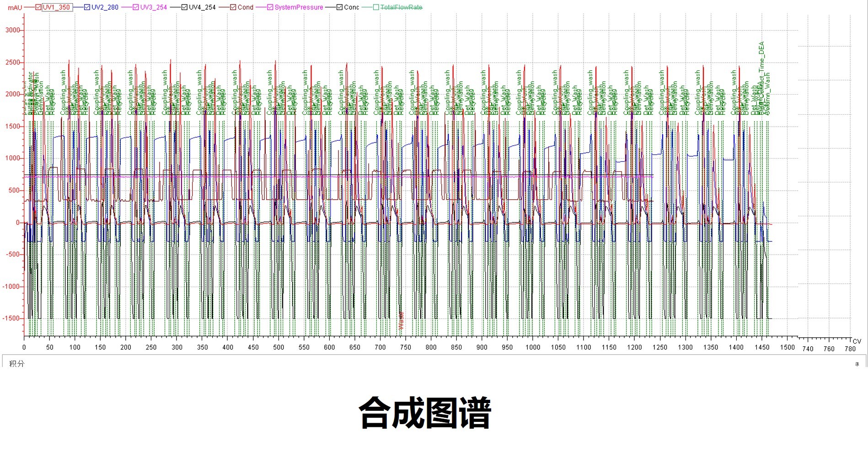Click the 3000 y-axis tick value

tap(13, 30)
